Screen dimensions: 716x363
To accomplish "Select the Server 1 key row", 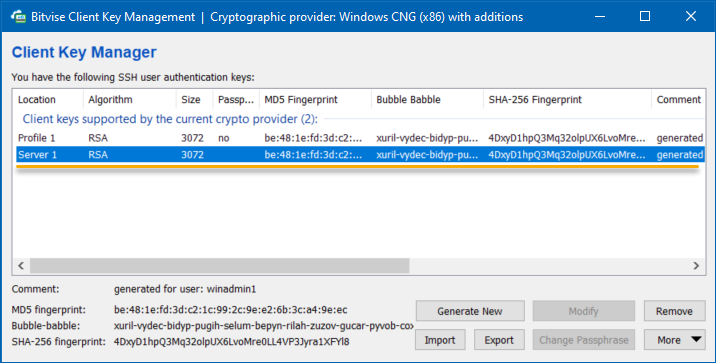I will (x=360, y=155).
